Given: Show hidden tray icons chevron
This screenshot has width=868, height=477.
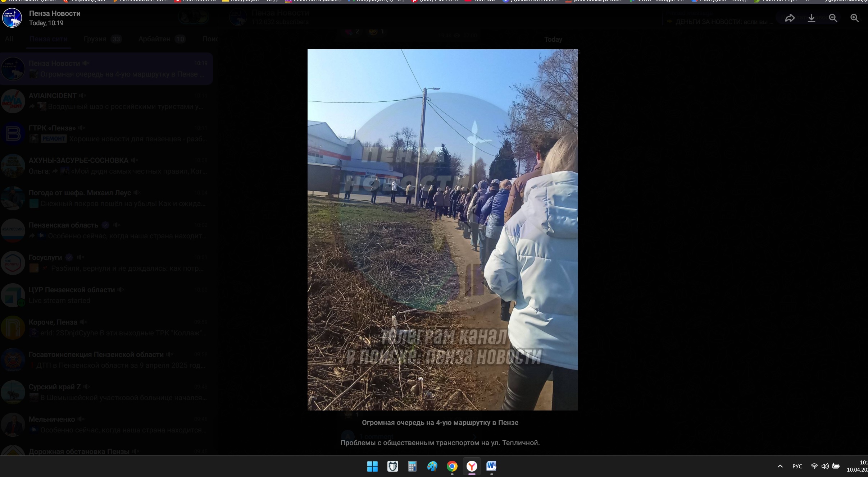Looking at the screenshot, I should point(780,466).
